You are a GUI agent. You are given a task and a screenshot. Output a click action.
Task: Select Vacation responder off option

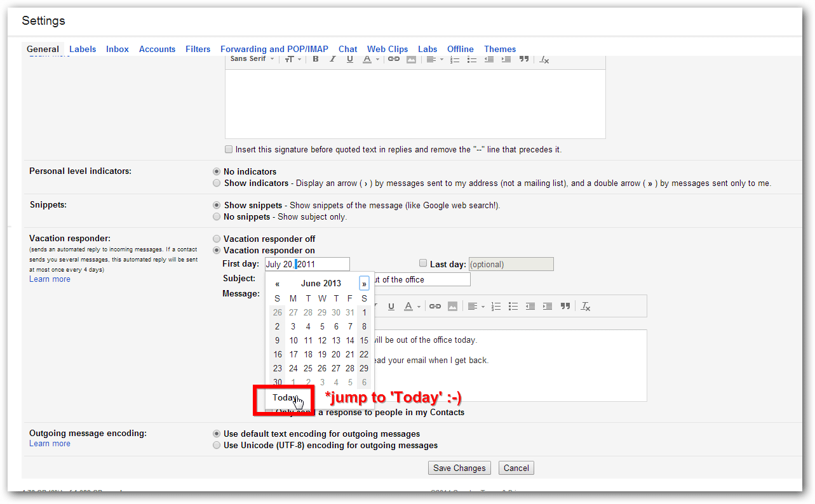pyautogui.click(x=217, y=239)
